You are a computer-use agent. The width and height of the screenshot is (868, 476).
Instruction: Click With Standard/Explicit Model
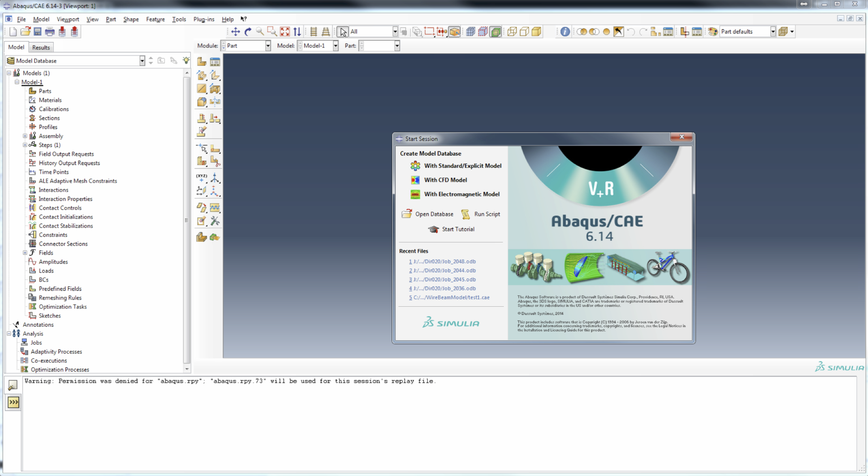click(x=462, y=166)
